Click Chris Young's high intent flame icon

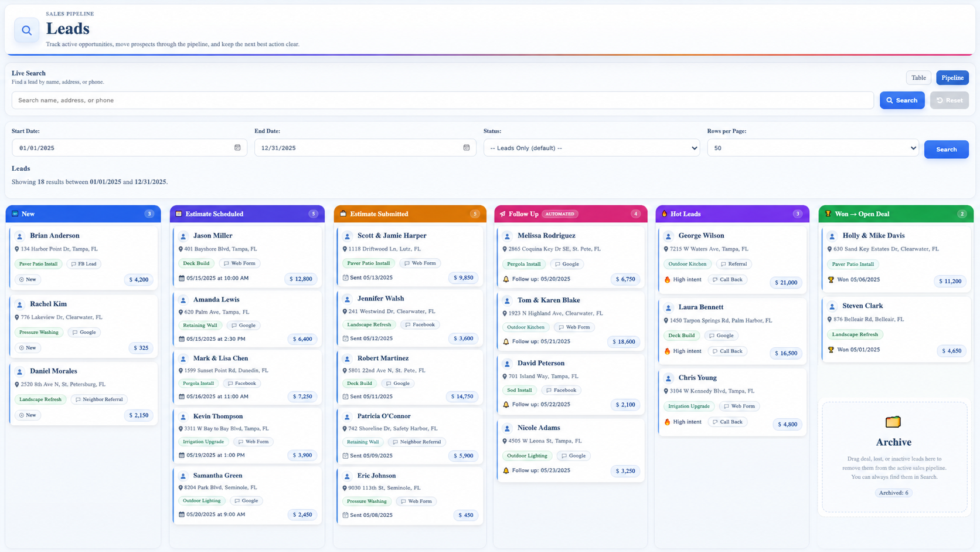667,422
